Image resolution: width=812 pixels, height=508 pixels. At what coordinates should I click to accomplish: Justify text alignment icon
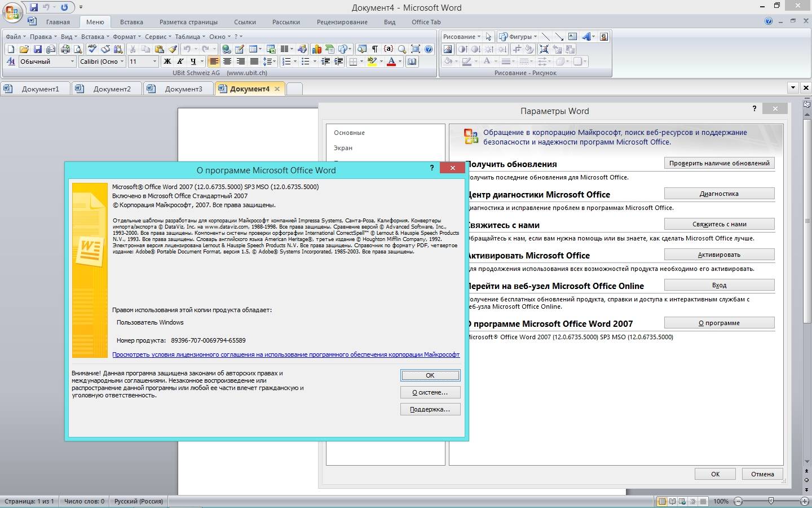click(x=254, y=62)
